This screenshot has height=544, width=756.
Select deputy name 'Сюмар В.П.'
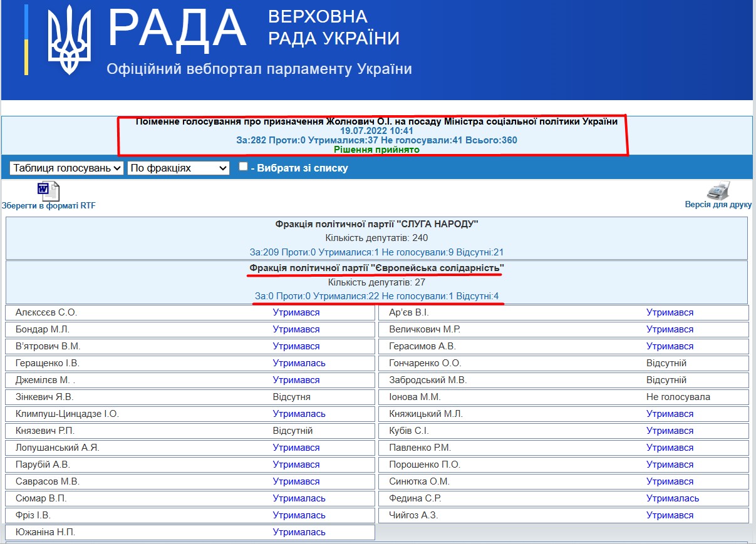41,498
